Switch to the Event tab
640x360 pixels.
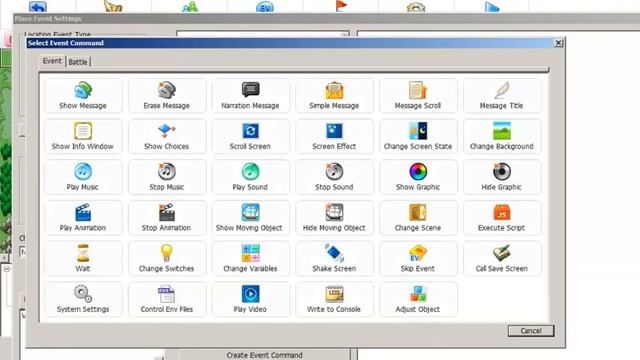click(x=52, y=61)
